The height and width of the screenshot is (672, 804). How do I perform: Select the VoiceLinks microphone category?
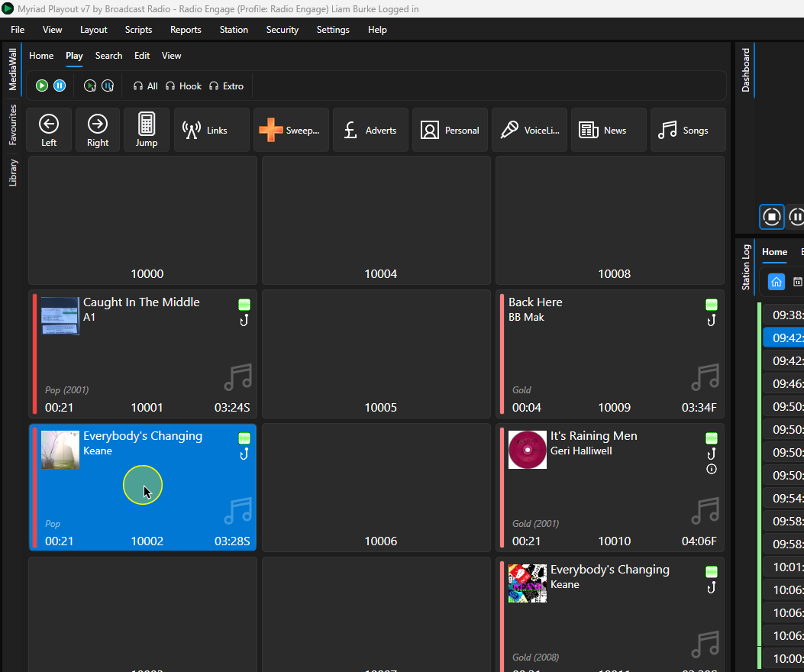(x=530, y=130)
